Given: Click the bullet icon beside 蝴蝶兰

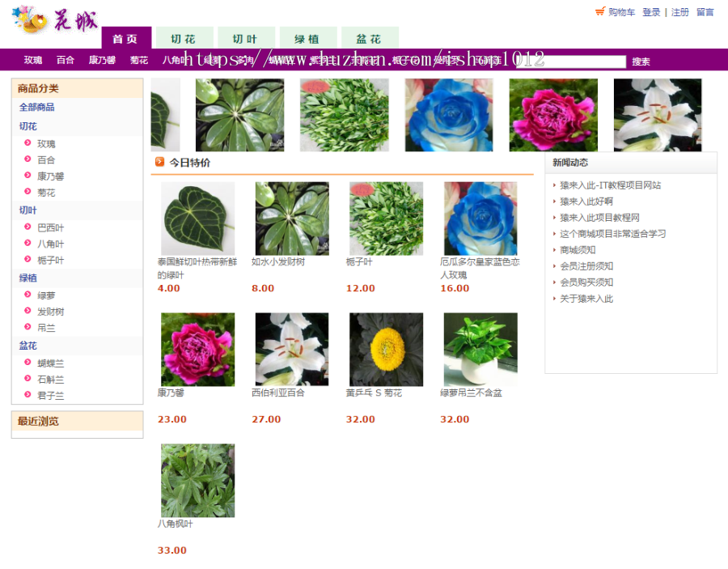Looking at the screenshot, I should click(x=27, y=363).
